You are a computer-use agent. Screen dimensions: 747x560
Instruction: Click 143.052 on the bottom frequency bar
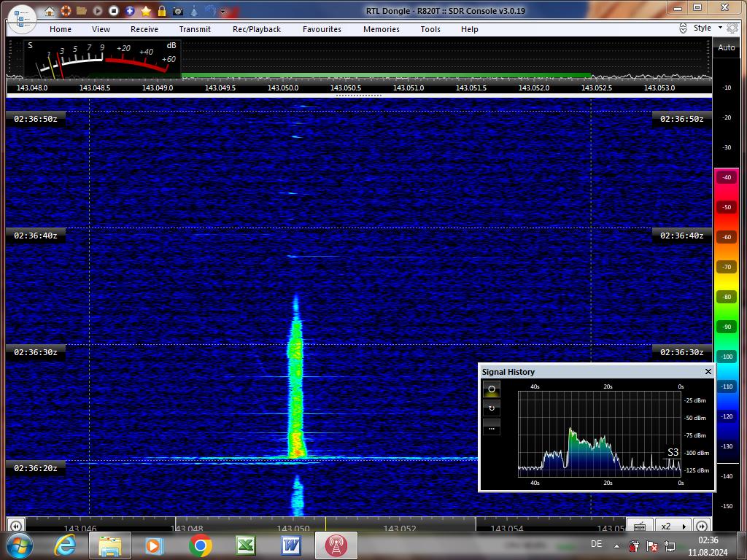point(400,528)
